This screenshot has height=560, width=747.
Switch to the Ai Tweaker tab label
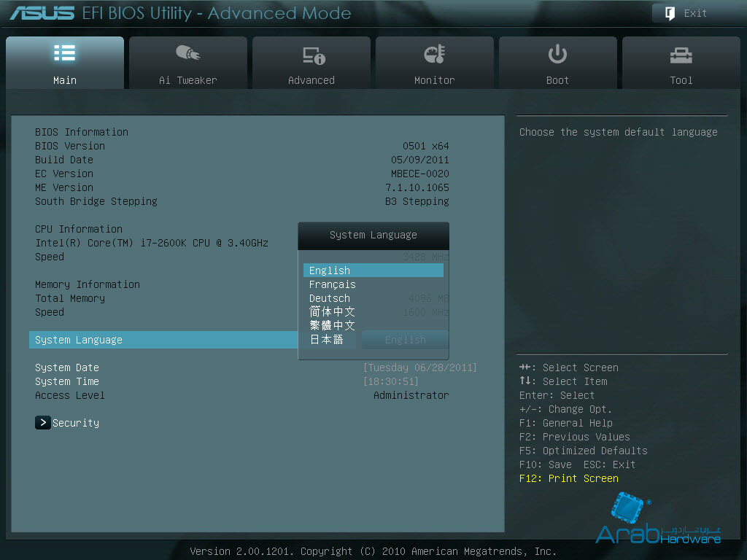click(x=187, y=80)
